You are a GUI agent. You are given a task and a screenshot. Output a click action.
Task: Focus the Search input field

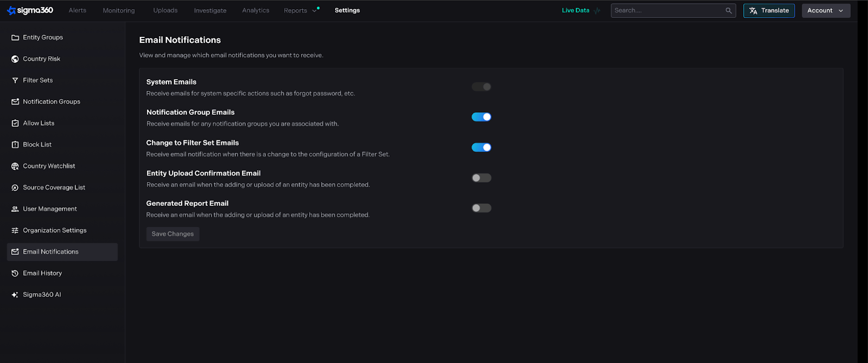pyautogui.click(x=667, y=11)
